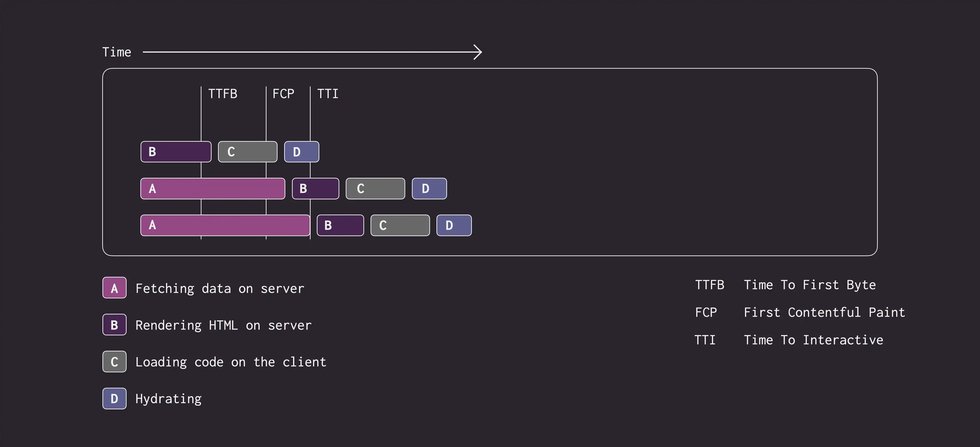The width and height of the screenshot is (980, 447).
Task: Click the TTI abbreviation in the glossary
Action: tap(705, 340)
